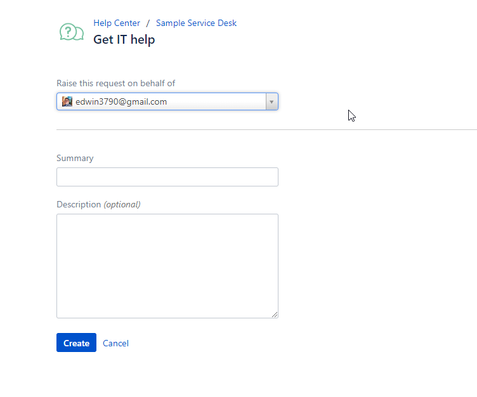Open the Sample Service Desk breadcrumb
The width and height of the screenshot is (477, 397).
pos(196,23)
